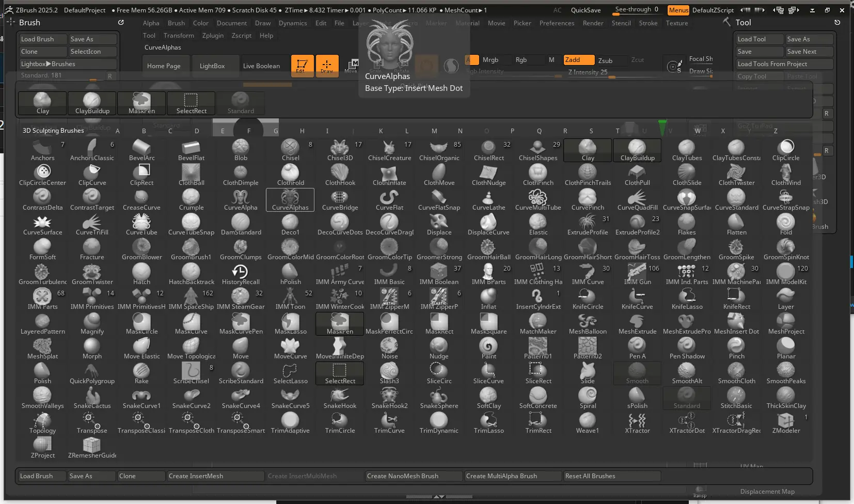Toggle Zadd mode on
The width and height of the screenshot is (854, 504).
[x=579, y=60]
